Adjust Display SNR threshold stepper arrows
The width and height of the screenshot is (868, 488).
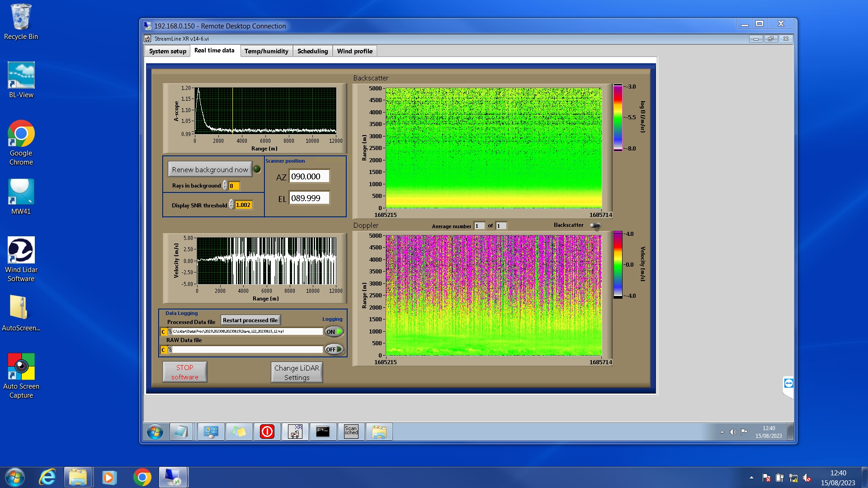231,205
